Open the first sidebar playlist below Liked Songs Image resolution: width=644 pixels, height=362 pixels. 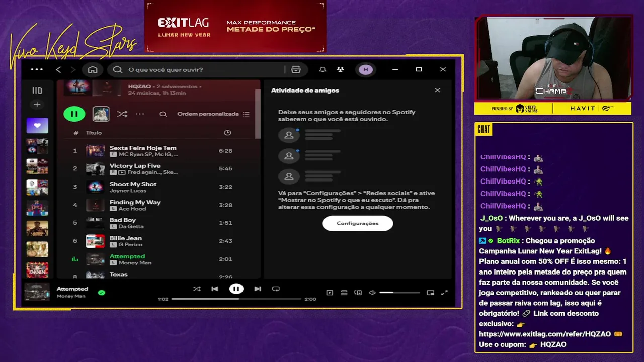pos(37,146)
